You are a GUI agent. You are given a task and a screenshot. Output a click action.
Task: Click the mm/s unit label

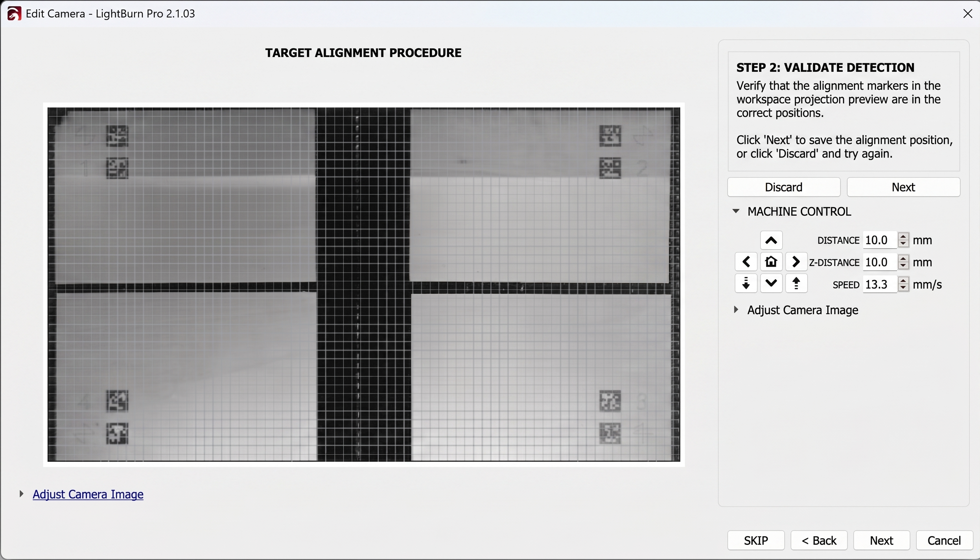(927, 285)
